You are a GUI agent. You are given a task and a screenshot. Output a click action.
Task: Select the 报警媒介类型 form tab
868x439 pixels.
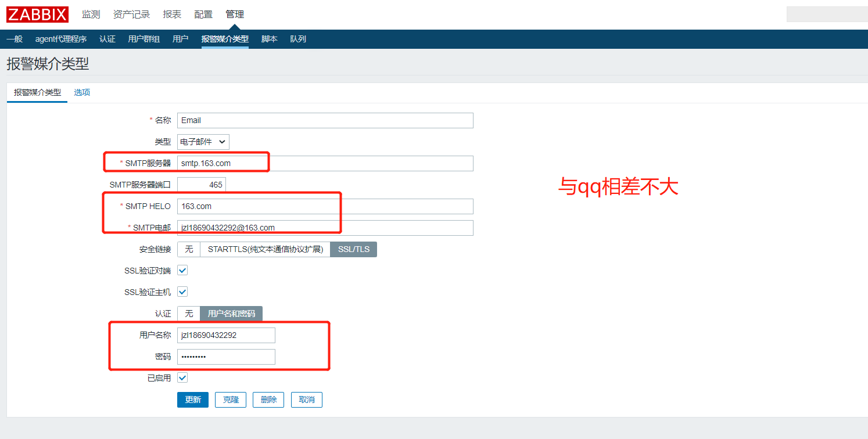tap(37, 92)
